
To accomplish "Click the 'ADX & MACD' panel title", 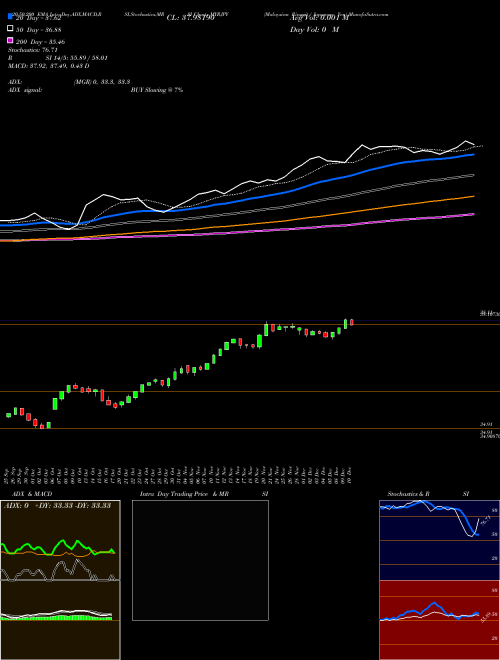I will click(x=32, y=494).
